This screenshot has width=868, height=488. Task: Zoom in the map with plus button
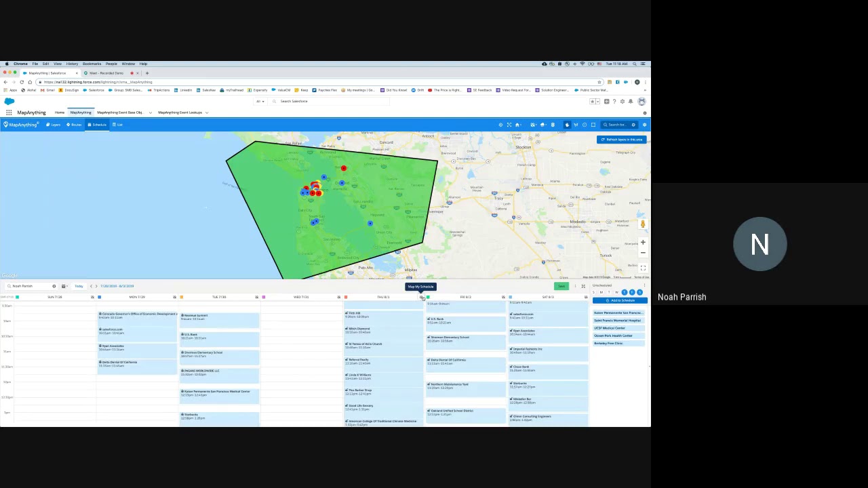coord(643,242)
